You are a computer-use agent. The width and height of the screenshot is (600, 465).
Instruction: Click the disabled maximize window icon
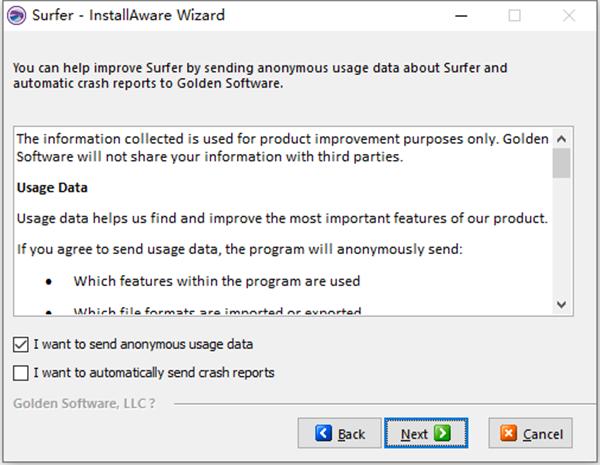tap(514, 16)
